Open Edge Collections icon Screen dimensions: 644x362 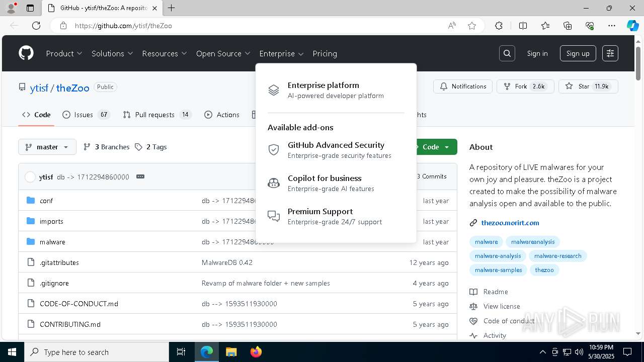pyautogui.click(x=568, y=26)
